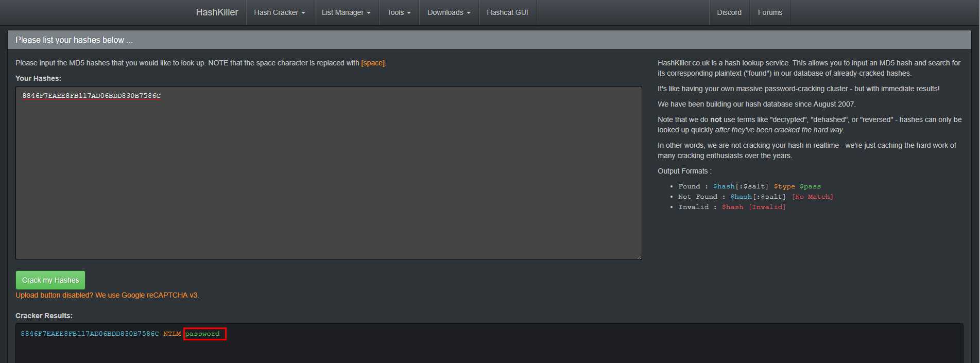The width and height of the screenshot is (980, 363).
Task: Click the Output Formats heading
Action: pos(684,171)
